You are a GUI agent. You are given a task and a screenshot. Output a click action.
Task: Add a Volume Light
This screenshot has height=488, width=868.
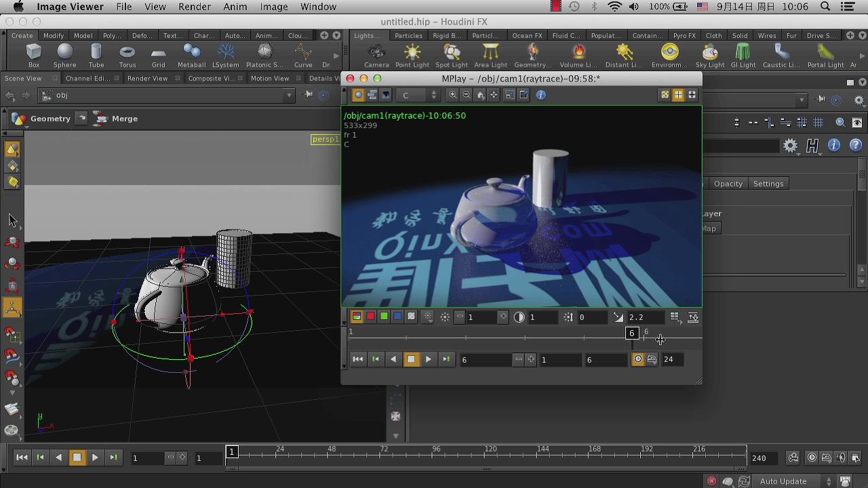578,55
